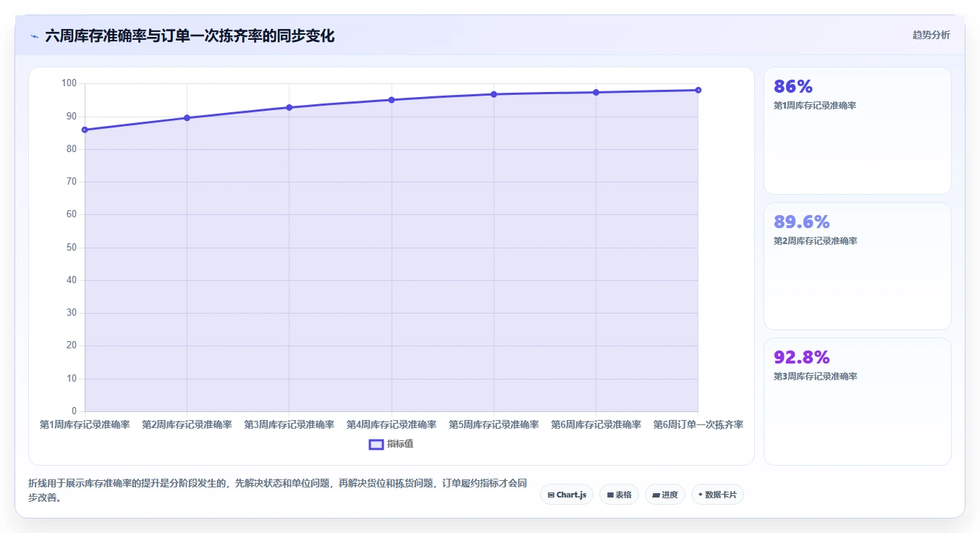Click x-axis label 第3周库存记录准确率
This screenshot has width=980, height=533.
(290, 424)
